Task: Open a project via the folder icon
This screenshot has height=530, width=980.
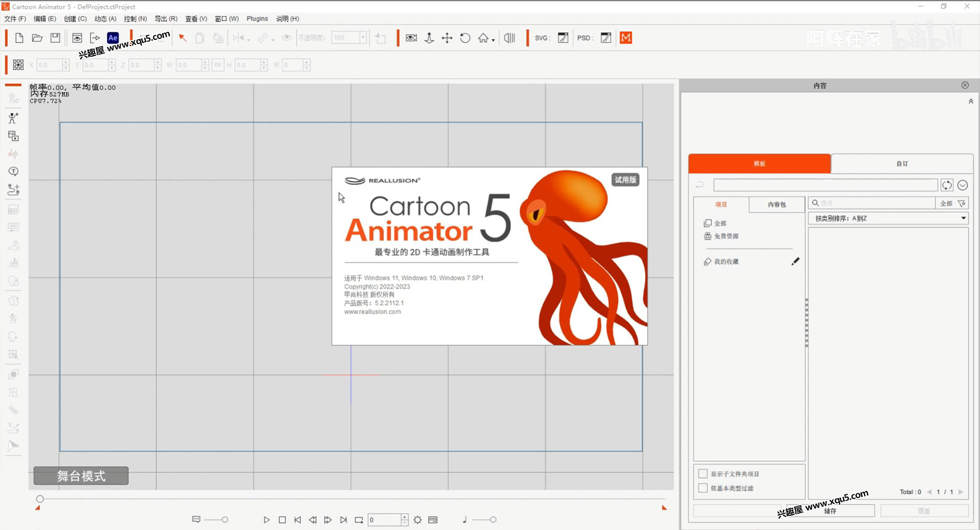Action: coord(37,38)
